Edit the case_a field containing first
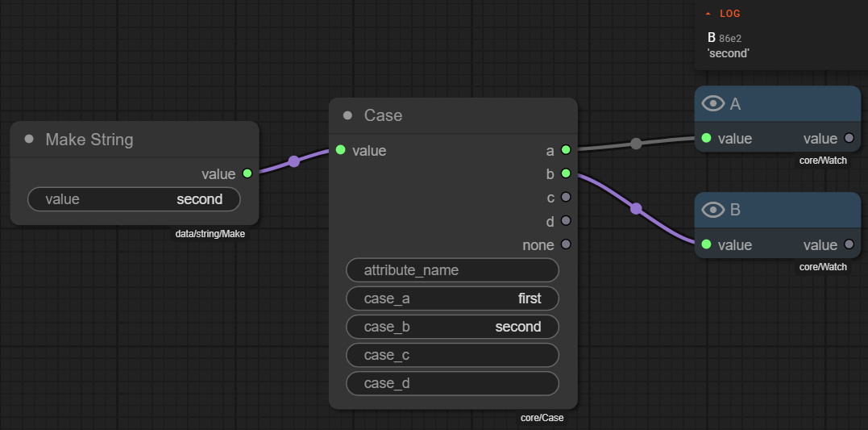 pos(452,298)
